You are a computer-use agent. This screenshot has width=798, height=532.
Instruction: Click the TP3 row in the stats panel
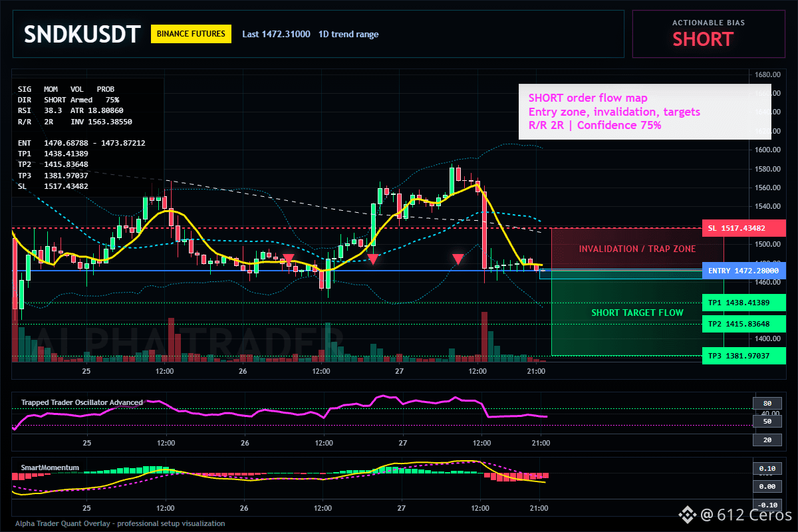[53, 175]
